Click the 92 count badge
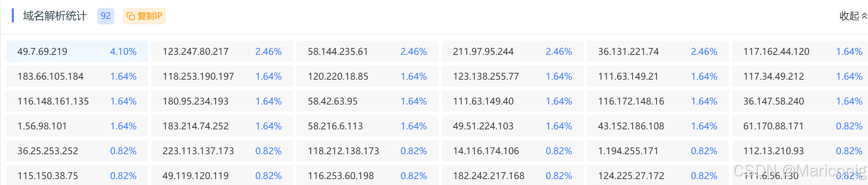 pyautogui.click(x=105, y=16)
